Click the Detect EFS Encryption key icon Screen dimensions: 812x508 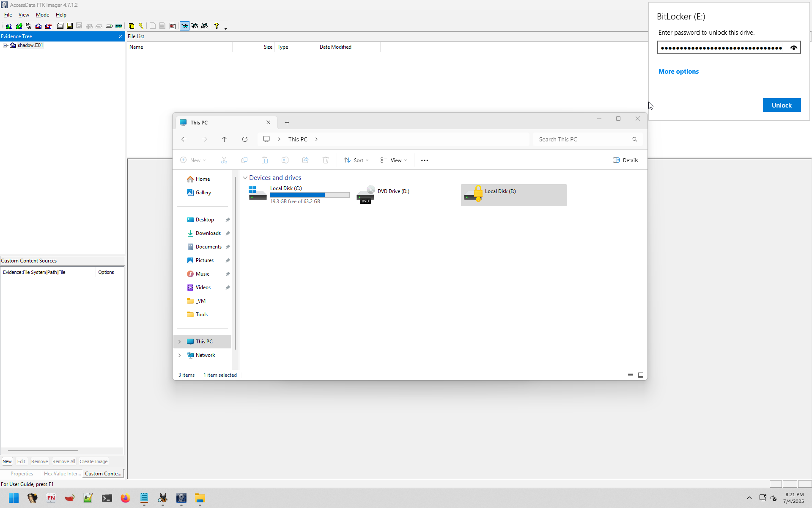pos(141,26)
